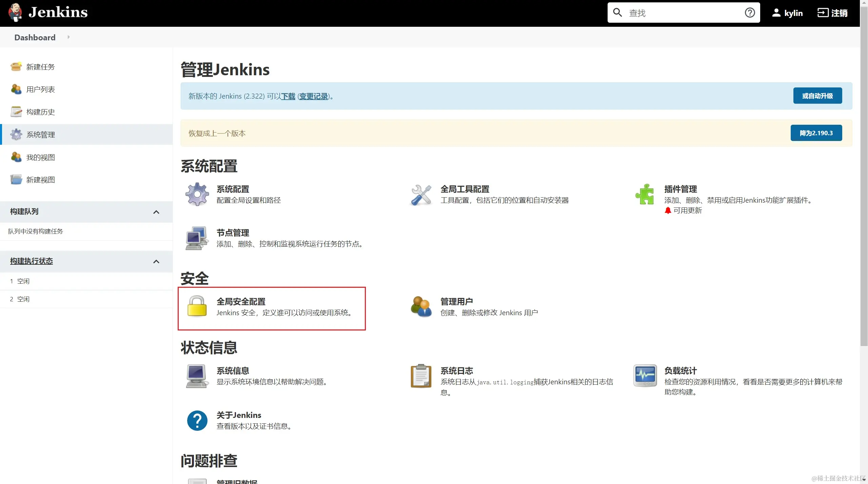Click the search help question icon
This screenshot has width=868, height=484.
(750, 13)
